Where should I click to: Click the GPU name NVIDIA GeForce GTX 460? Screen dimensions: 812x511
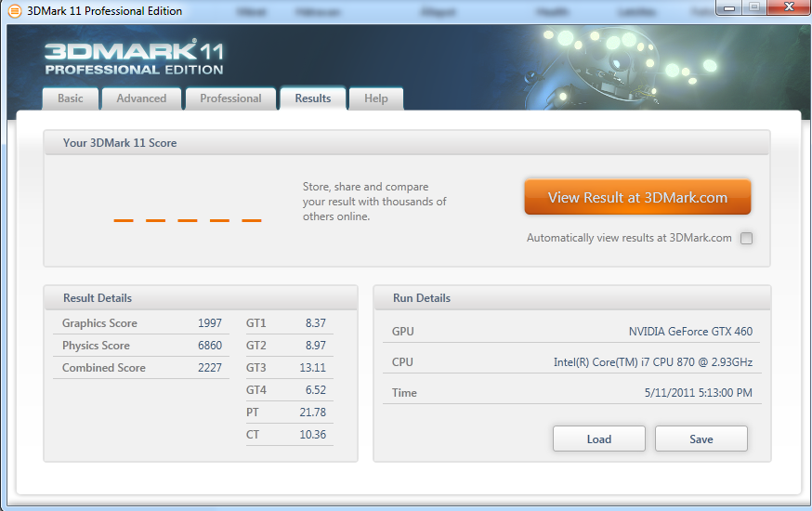tap(690, 332)
